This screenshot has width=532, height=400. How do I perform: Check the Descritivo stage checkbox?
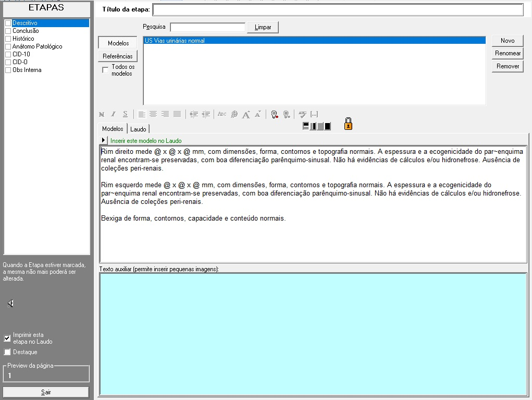pos(8,23)
